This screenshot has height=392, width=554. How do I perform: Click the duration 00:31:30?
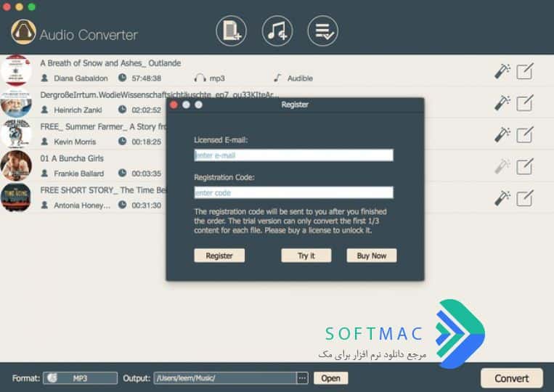pyautogui.click(x=146, y=205)
